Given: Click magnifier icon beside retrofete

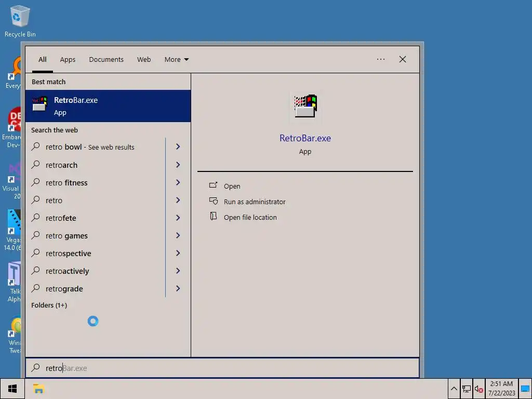Looking at the screenshot, I should 36,218.
